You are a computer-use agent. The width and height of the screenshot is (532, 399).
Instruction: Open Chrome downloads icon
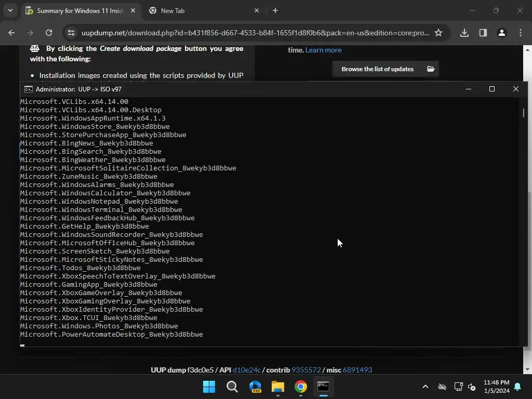pyautogui.click(x=464, y=33)
